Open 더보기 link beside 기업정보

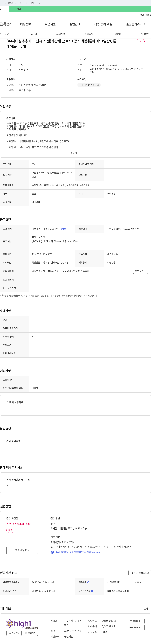click(x=146, y=608)
